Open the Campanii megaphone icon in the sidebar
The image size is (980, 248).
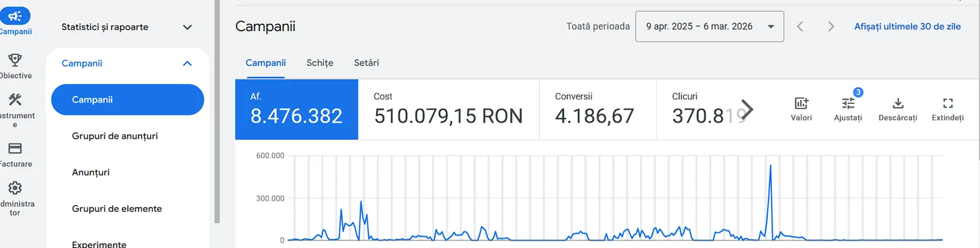point(15,16)
